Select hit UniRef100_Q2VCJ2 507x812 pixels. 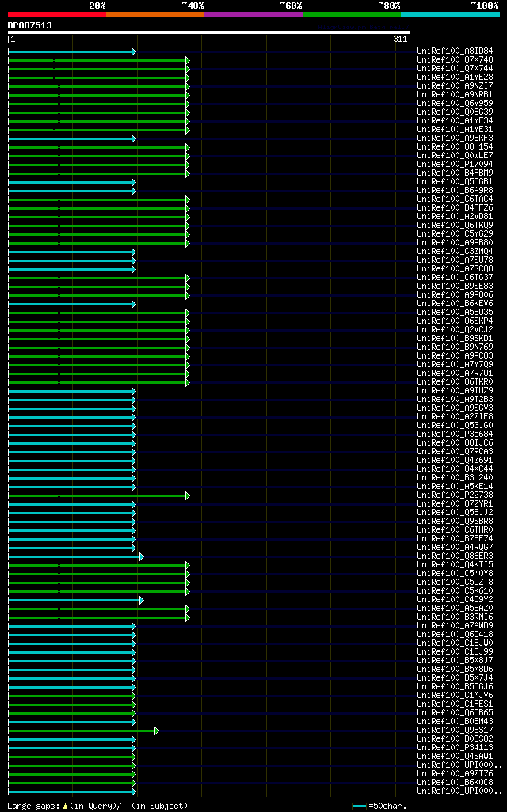coord(455,330)
